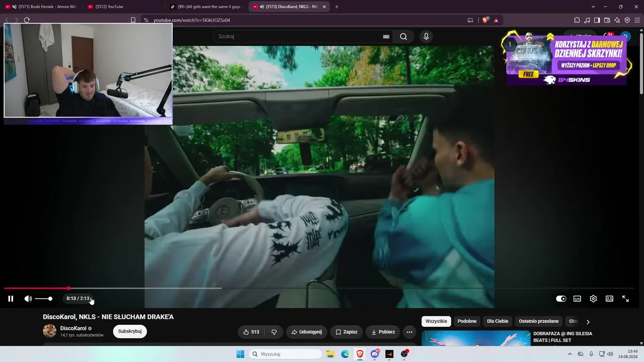Launch Microsoft Edge from the taskbar
This screenshot has width=644, height=362.
tap(345, 354)
